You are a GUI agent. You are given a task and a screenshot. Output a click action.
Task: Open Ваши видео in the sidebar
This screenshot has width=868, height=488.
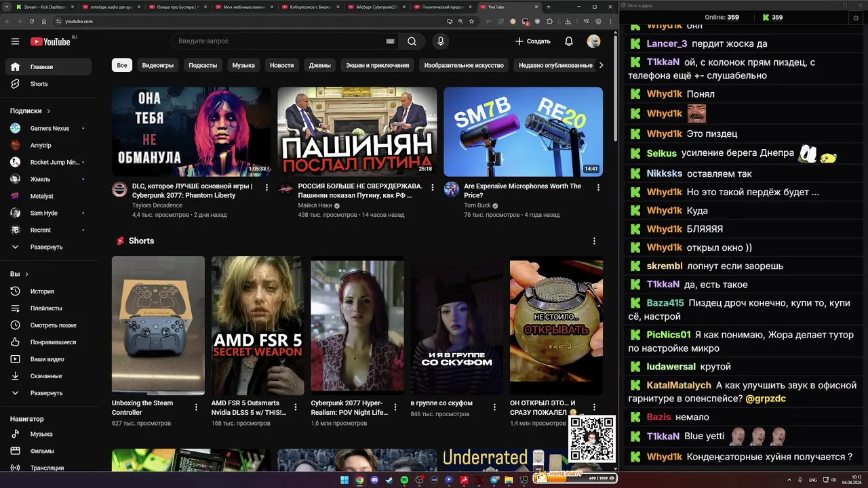tap(48, 359)
